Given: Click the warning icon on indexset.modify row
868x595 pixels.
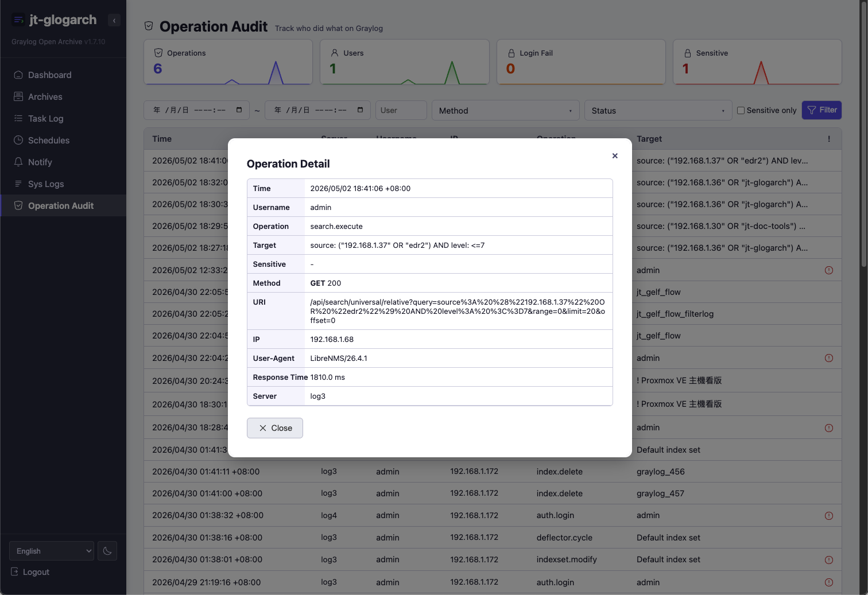Looking at the screenshot, I should pos(829,560).
